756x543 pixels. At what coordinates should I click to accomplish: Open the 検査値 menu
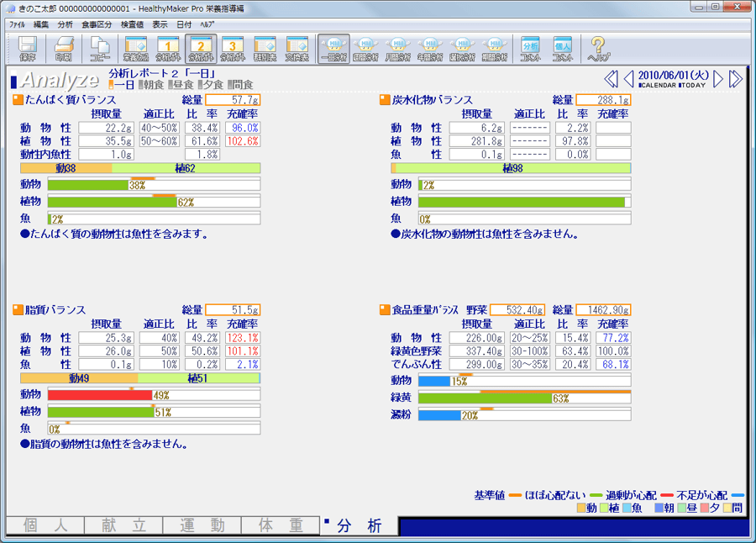pyautogui.click(x=132, y=24)
